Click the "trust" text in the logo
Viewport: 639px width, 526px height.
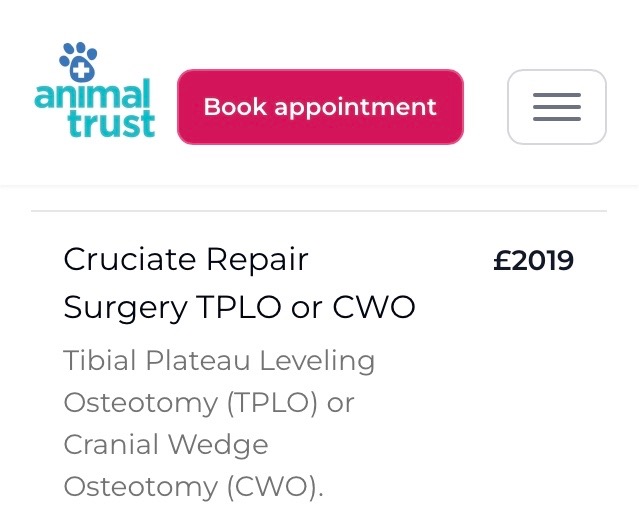pos(112,123)
